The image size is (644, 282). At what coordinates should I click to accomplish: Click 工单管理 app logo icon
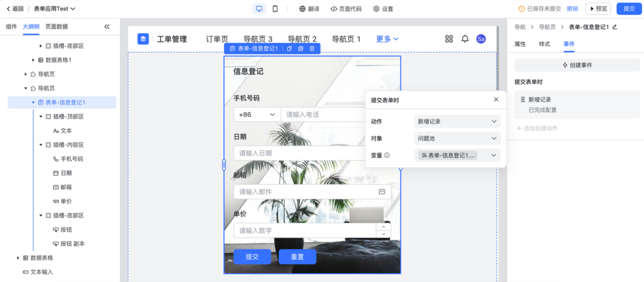(143, 39)
